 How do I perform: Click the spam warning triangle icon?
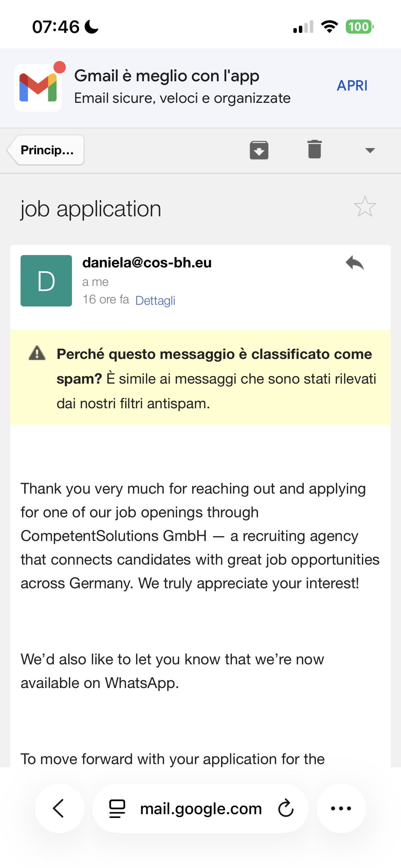(37, 353)
